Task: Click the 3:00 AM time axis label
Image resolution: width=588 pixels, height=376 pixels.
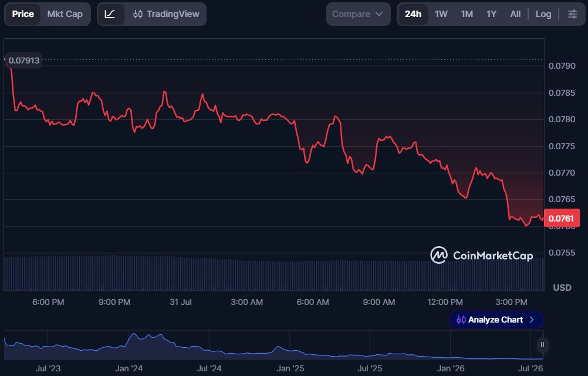Action: click(x=246, y=302)
